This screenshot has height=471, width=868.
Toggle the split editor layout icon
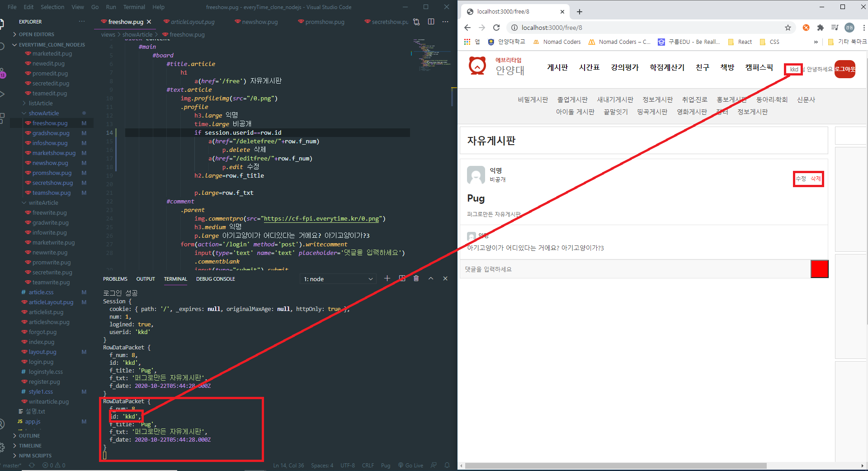431,21
